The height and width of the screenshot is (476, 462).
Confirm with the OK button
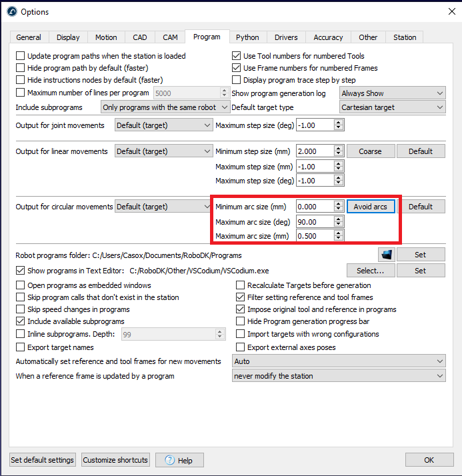(429, 460)
